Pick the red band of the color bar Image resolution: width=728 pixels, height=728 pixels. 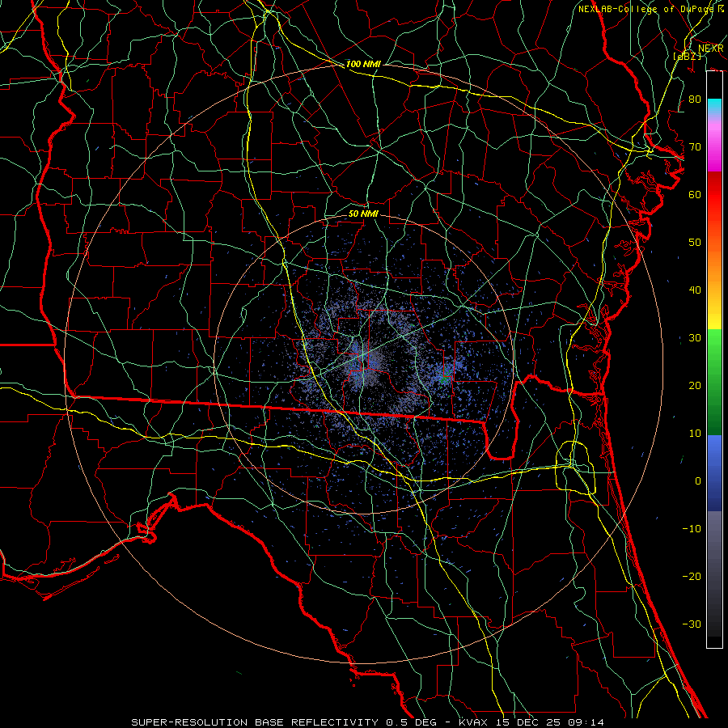(x=714, y=197)
